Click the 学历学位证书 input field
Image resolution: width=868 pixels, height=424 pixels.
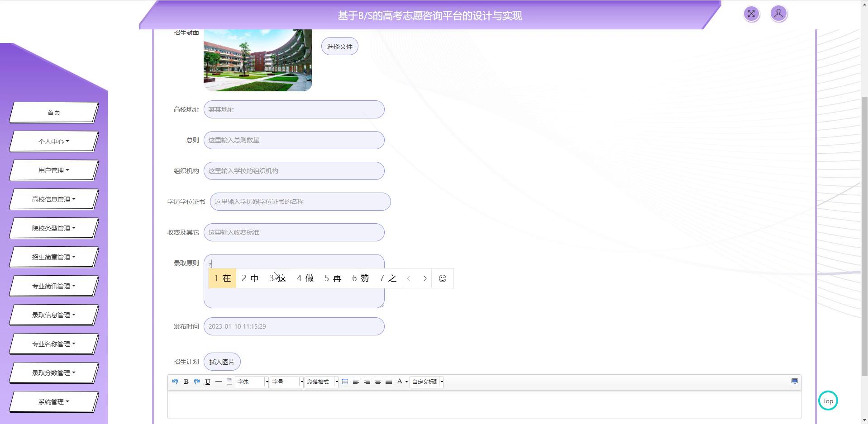[300, 202]
